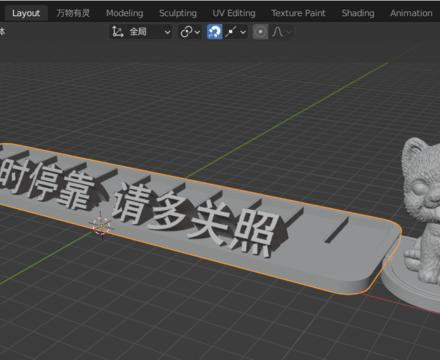This screenshot has height=360, width=440.
Task: Switch to the Modeling workspace tab
Action: pos(125,13)
